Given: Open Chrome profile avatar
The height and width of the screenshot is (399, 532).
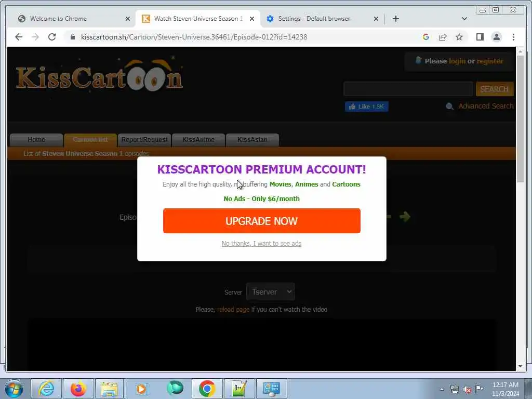Looking at the screenshot, I should (x=496, y=37).
